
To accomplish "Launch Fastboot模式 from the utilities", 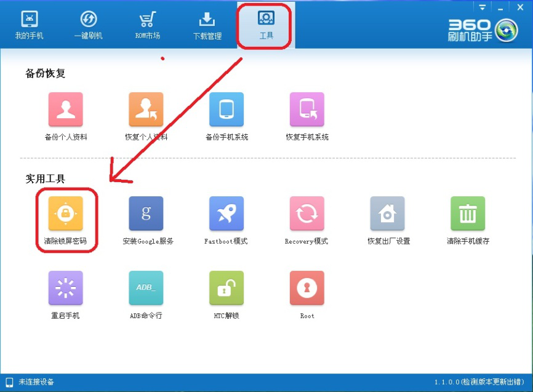I will point(226,214).
